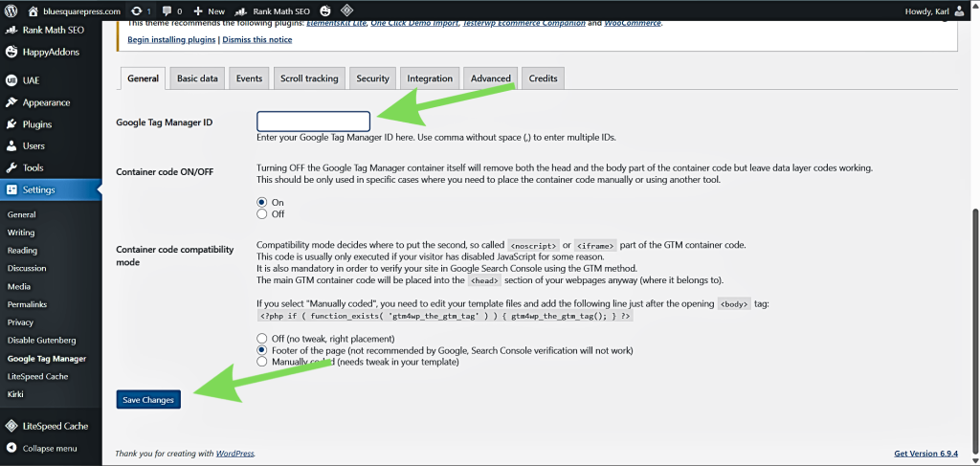Viewport: 980px width, 466px height.
Task: Collapse the admin sidebar menu
Action: click(x=50, y=448)
